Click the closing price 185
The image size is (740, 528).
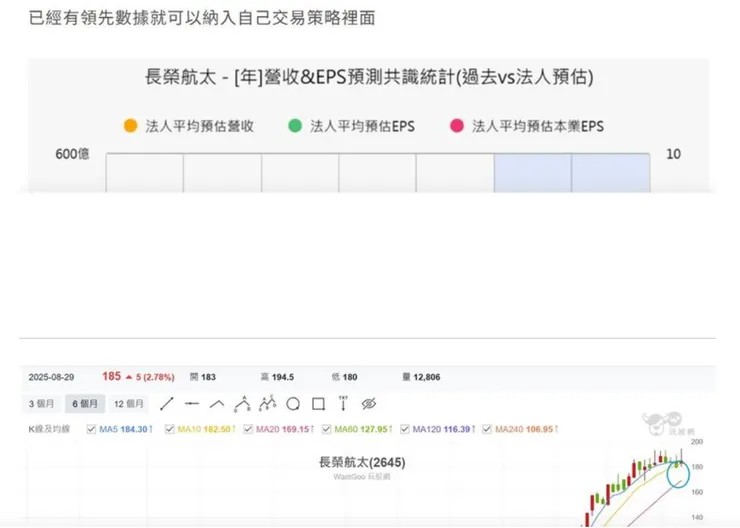click(x=111, y=377)
